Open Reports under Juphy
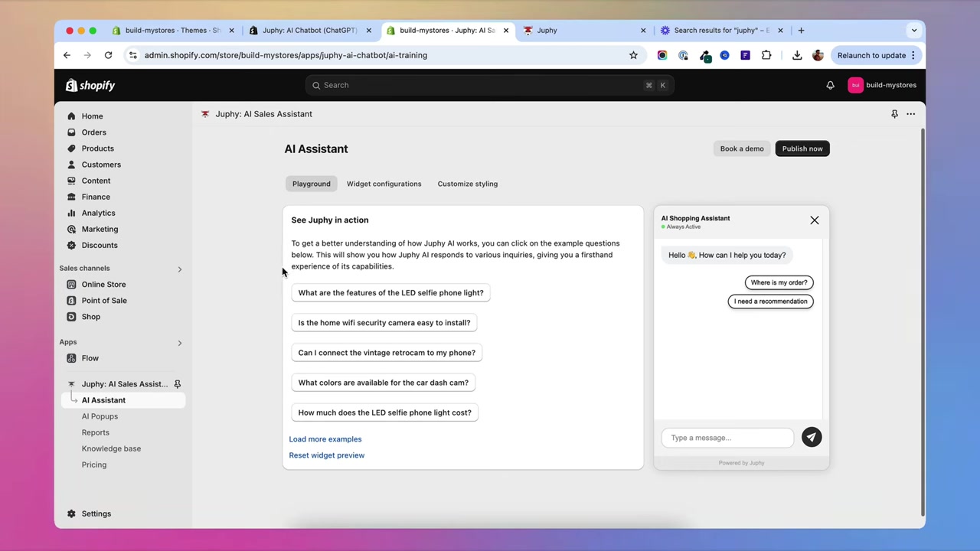Screen dimensions: 980x551 [x=95, y=432]
